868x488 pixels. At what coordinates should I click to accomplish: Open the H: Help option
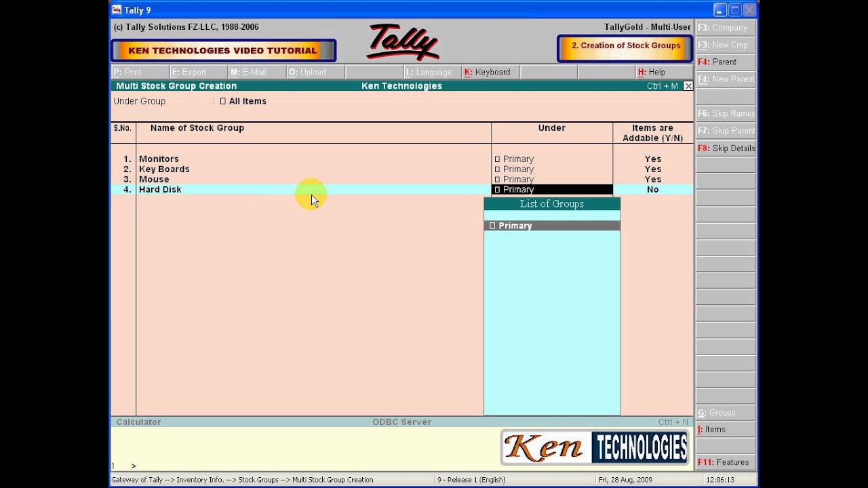tap(664, 72)
